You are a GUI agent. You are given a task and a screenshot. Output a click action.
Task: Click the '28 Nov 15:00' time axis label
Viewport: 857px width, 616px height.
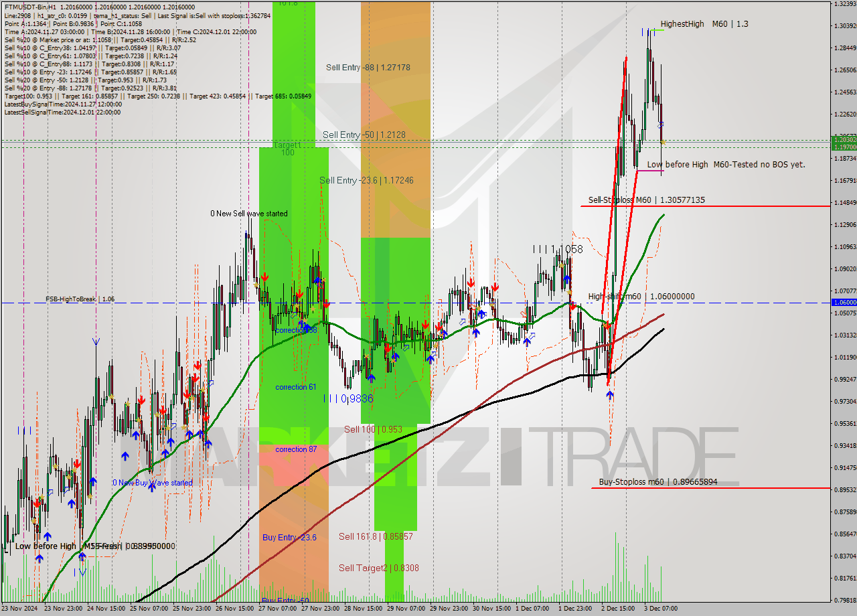coord(364,609)
